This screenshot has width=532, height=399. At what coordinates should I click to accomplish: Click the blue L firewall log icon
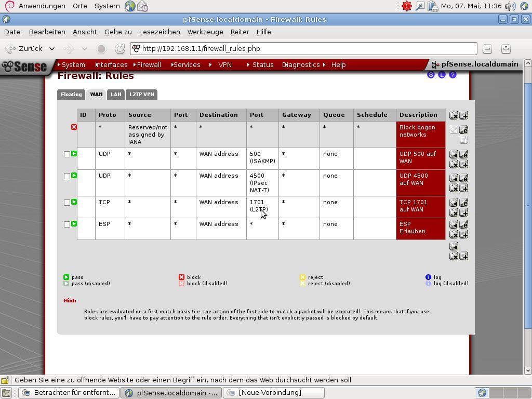coord(442,75)
